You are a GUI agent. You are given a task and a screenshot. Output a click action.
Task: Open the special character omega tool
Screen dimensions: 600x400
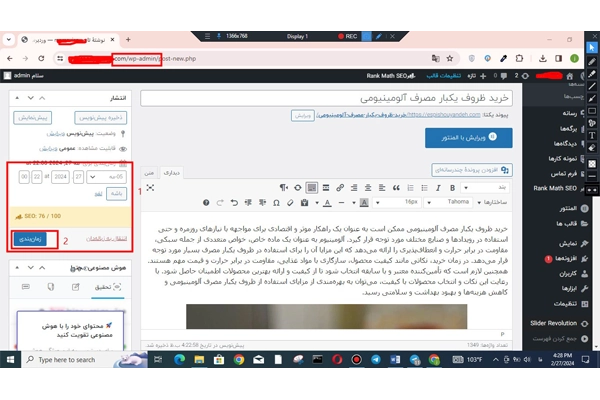tap(276, 203)
